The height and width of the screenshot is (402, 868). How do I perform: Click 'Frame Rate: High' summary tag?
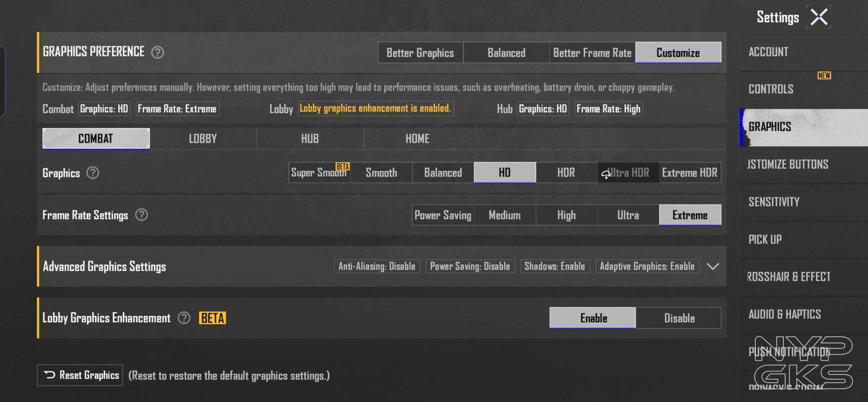pyautogui.click(x=608, y=109)
